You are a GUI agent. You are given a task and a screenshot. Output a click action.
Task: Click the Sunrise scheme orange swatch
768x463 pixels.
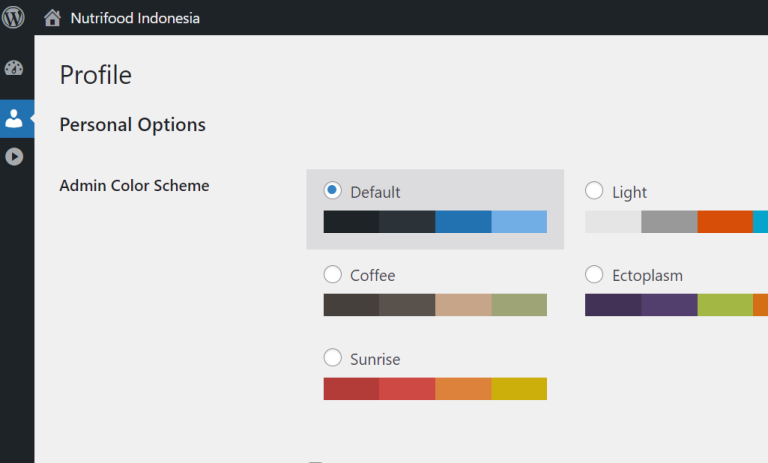(x=463, y=388)
